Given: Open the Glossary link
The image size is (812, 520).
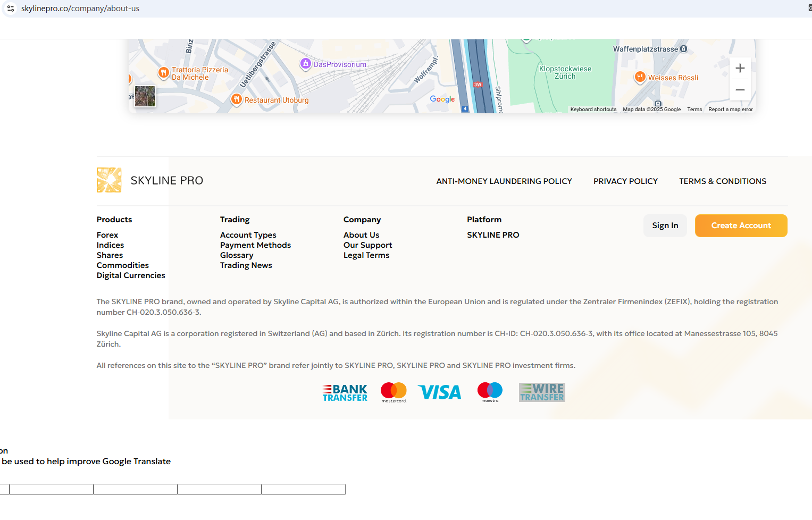Looking at the screenshot, I should click(x=237, y=255).
